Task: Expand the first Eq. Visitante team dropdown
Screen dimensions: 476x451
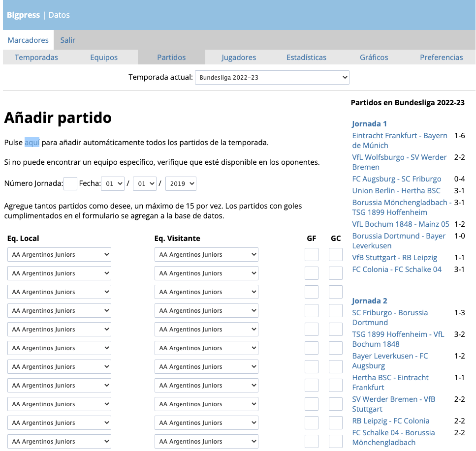Action: (206, 255)
